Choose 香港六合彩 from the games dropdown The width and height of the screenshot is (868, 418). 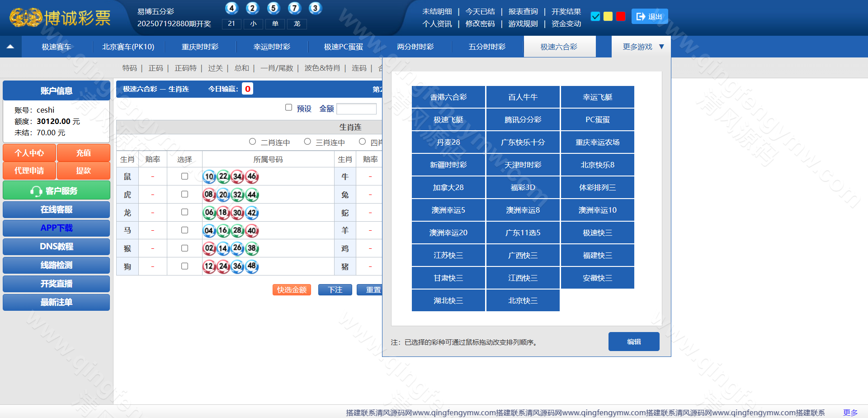click(448, 97)
